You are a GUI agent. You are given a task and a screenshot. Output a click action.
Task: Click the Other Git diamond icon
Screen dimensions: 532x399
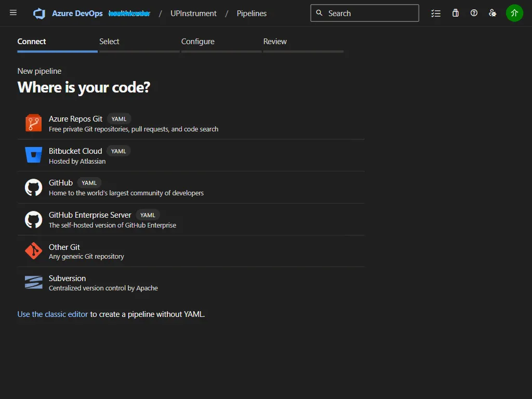click(x=34, y=251)
